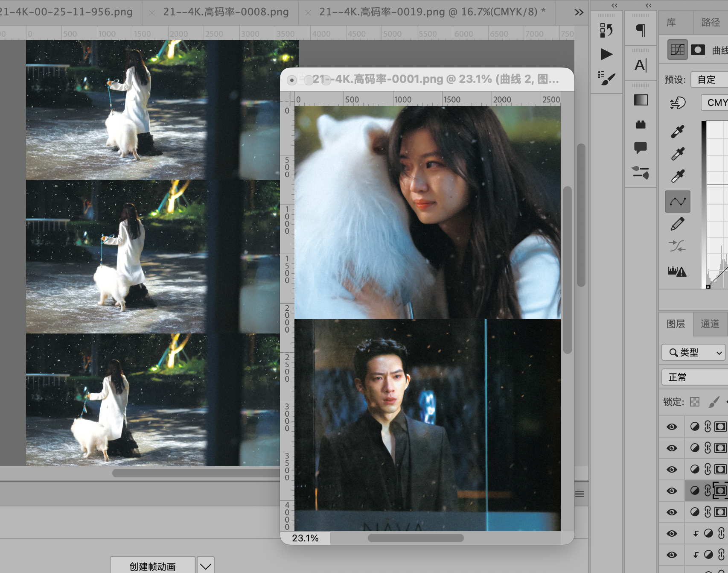Image resolution: width=728 pixels, height=573 pixels.
Task: Toggle lock transparent pixels checker icon
Action: (695, 402)
